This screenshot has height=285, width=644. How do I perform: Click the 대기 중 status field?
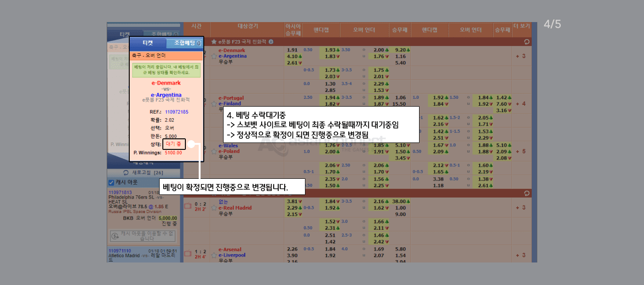pyautogui.click(x=174, y=144)
